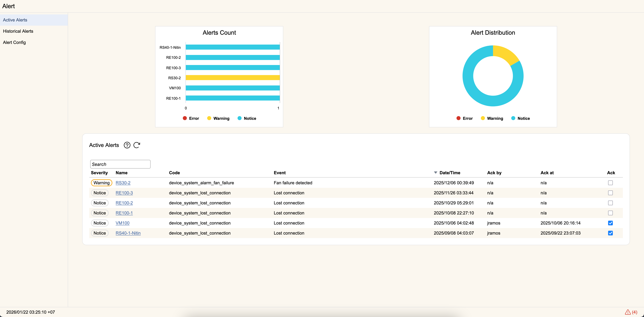Enable Ack for the RE100-1 row

(x=610, y=213)
